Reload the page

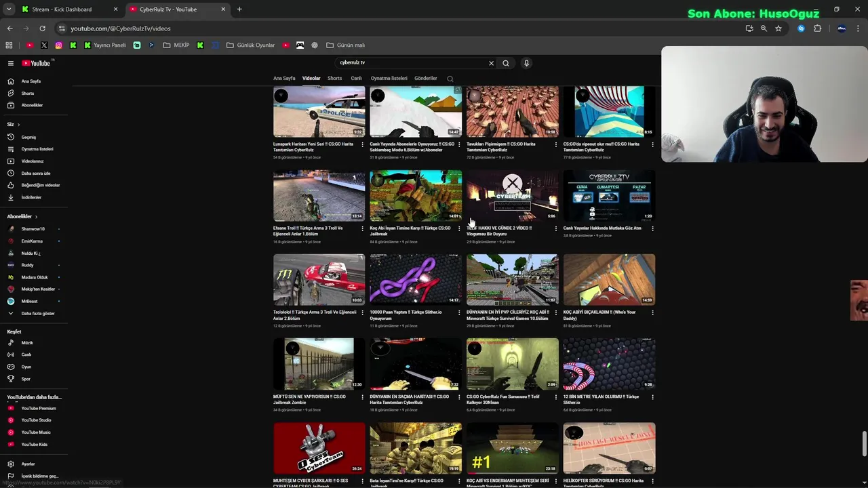click(42, 28)
